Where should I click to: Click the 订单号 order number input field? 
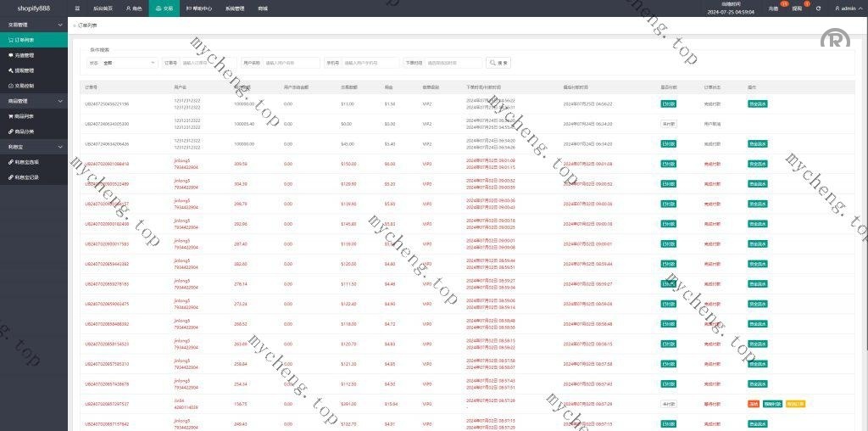pyautogui.click(x=208, y=63)
